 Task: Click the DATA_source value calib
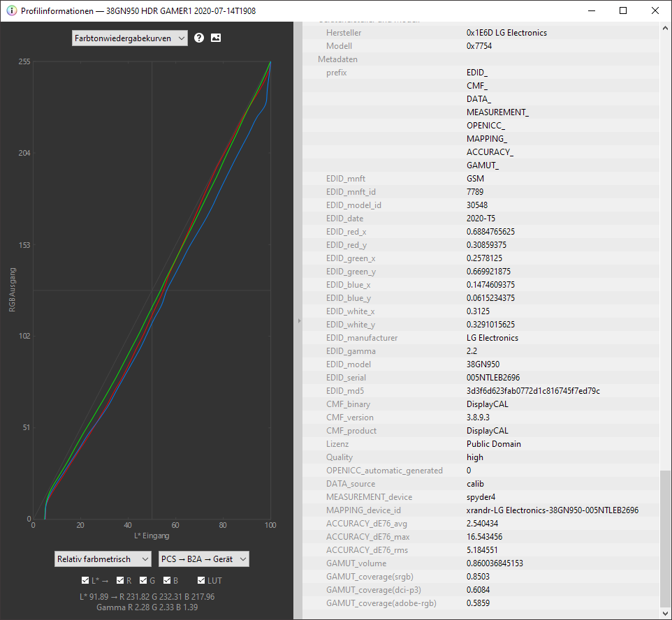[x=475, y=484]
